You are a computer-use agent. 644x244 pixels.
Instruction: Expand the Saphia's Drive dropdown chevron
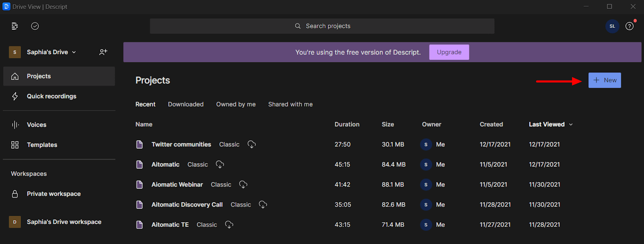coord(74,52)
